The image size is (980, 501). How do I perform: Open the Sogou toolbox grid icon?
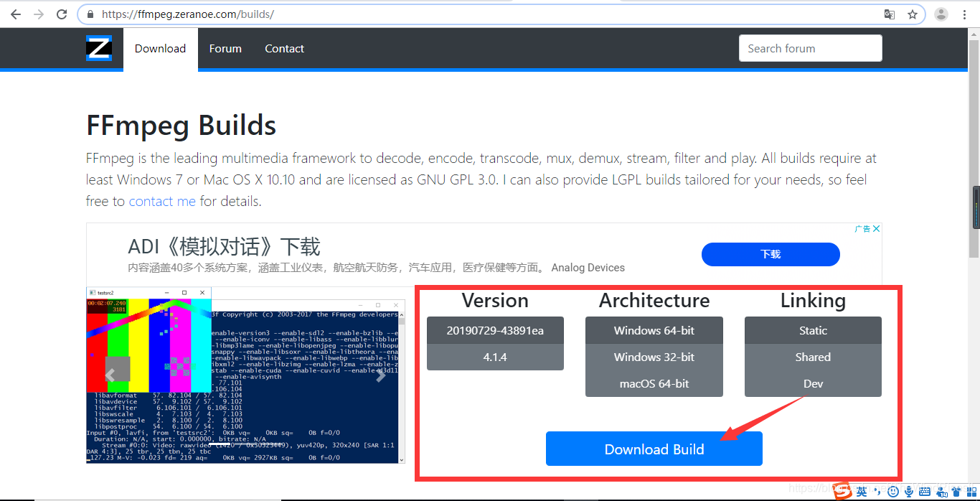tap(971, 491)
